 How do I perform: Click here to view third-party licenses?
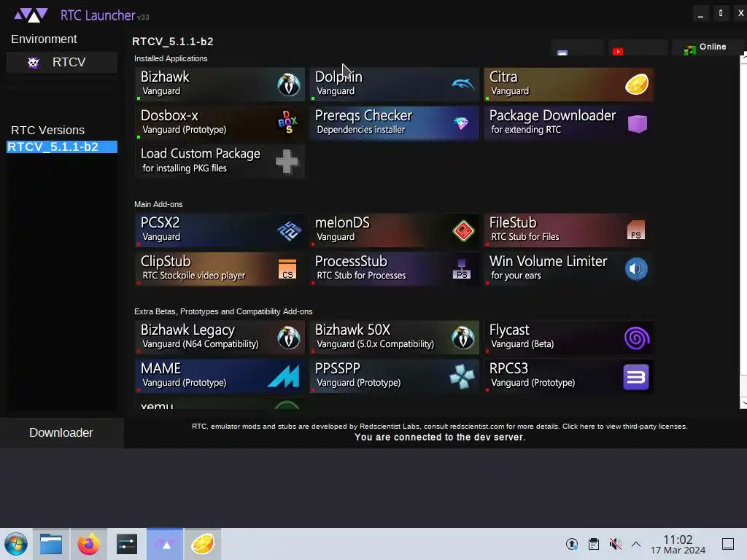coord(624,426)
